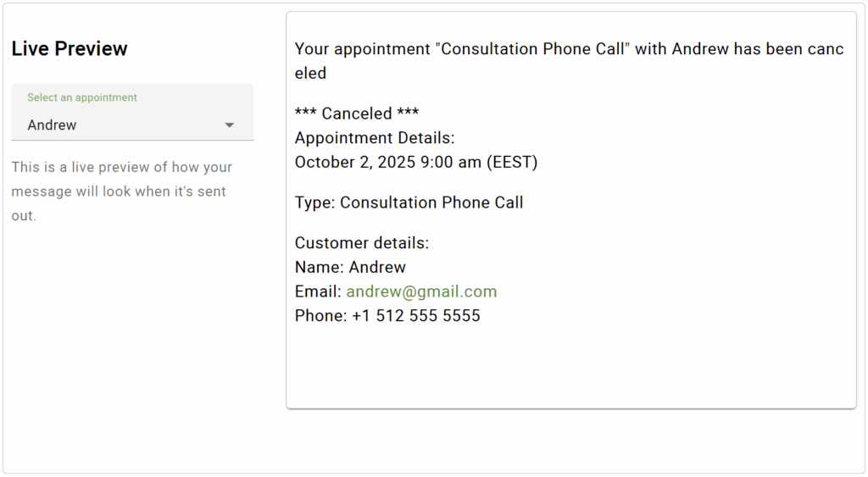Click the selected appointment value Andrew
Image resolution: width=868 pixels, height=477 pixels.
[x=53, y=125]
